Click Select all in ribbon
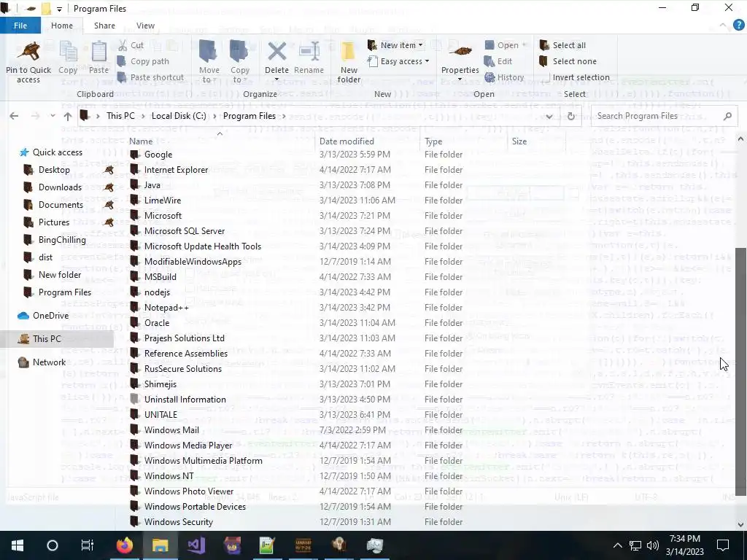This screenshot has height=560, width=747. 562,45
